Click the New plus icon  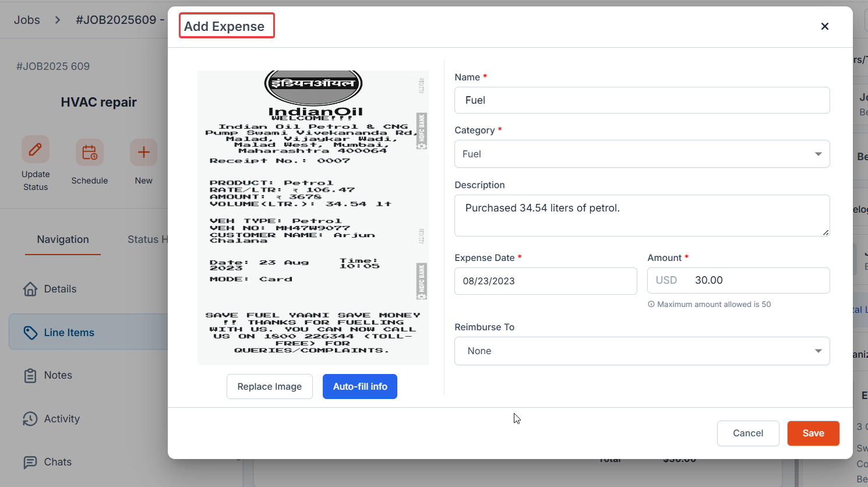(143, 153)
